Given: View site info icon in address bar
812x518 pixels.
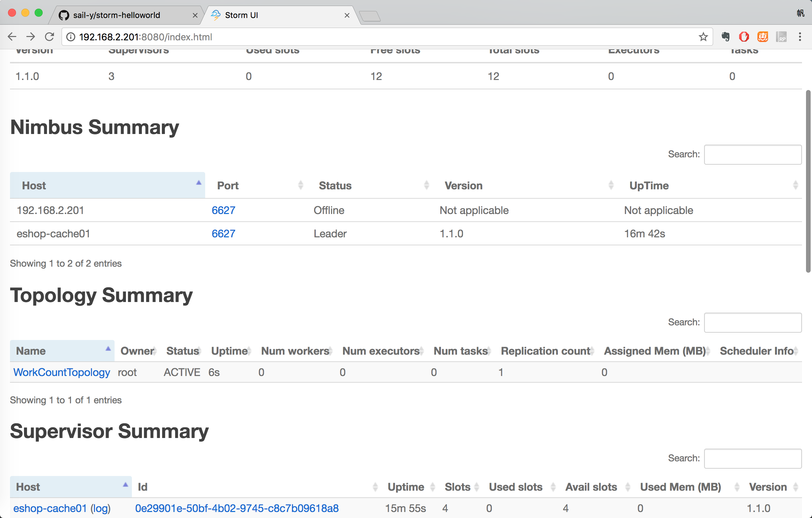Looking at the screenshot, I should 71,37.
